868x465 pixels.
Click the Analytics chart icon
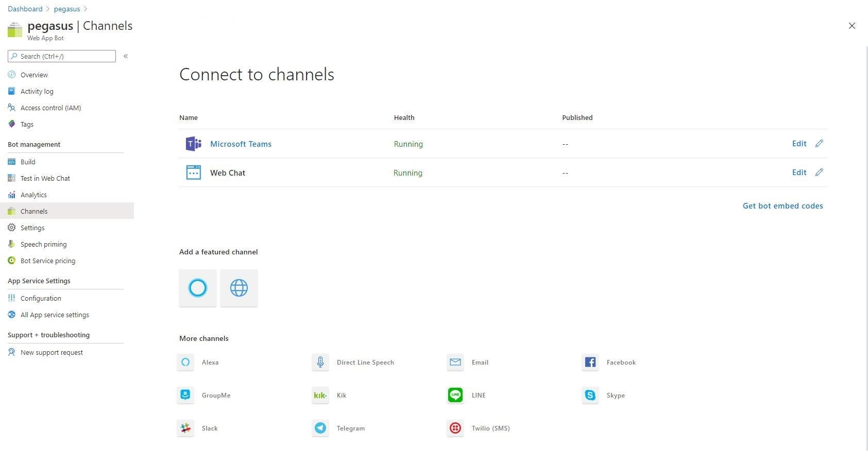12,195
